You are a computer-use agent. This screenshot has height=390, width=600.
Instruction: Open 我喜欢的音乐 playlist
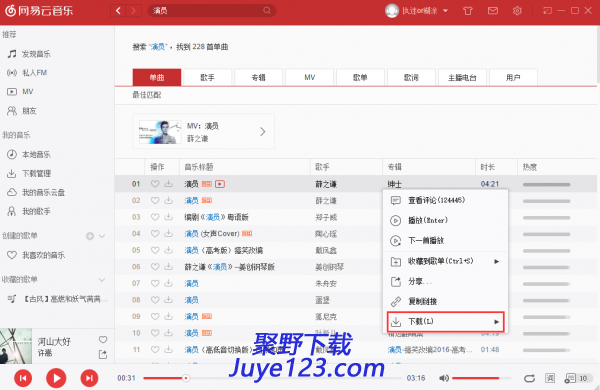tap(36, 255)
